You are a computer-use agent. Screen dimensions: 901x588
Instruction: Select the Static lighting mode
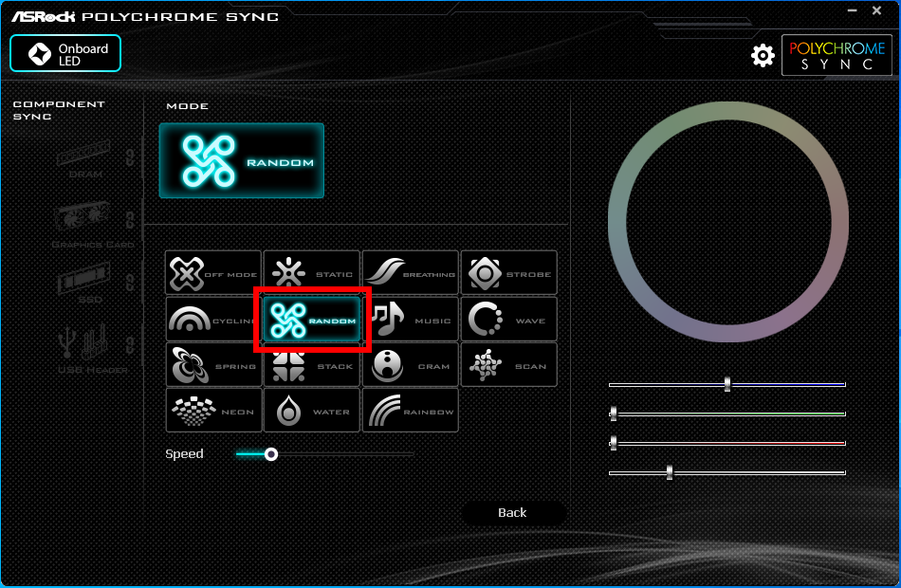[x=311, y=272]
